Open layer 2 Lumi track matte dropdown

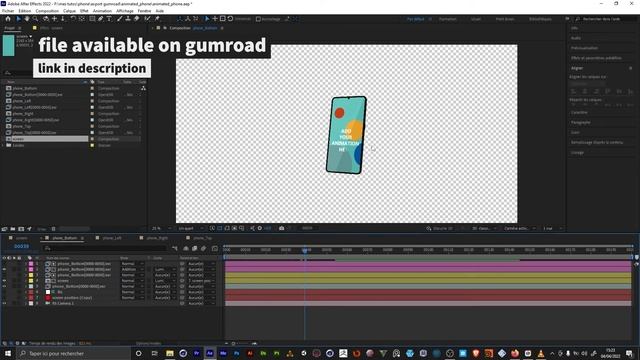[165, 269]
